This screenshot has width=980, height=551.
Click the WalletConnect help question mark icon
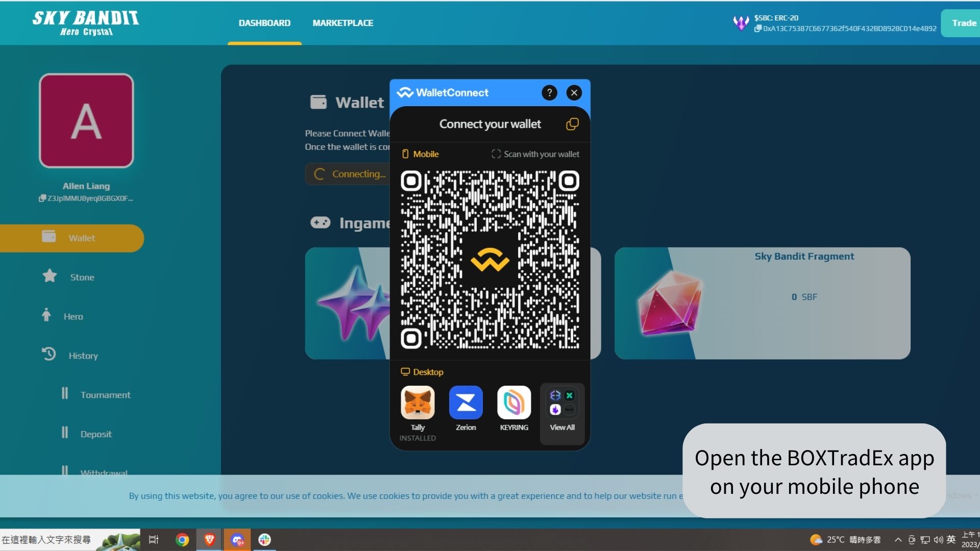[x=549, y=93]
